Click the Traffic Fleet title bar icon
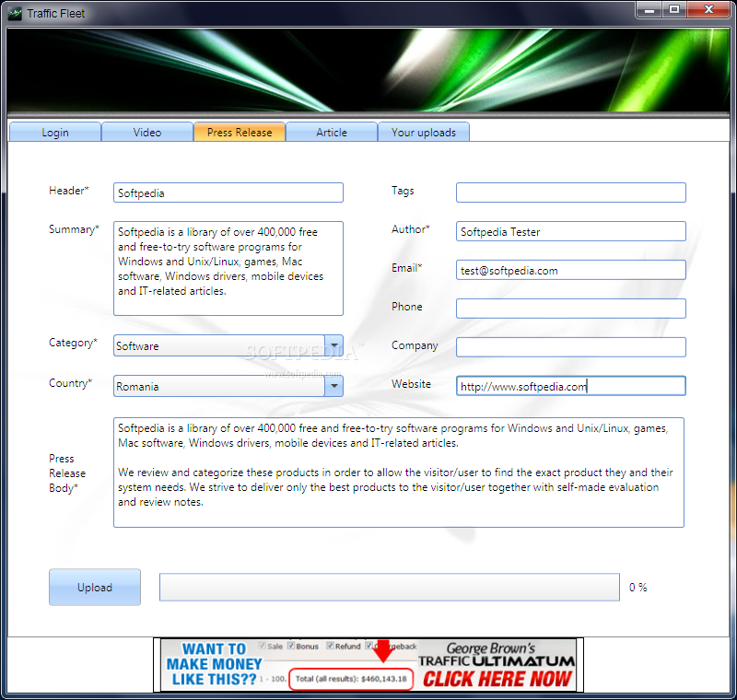 click(15, 14)
